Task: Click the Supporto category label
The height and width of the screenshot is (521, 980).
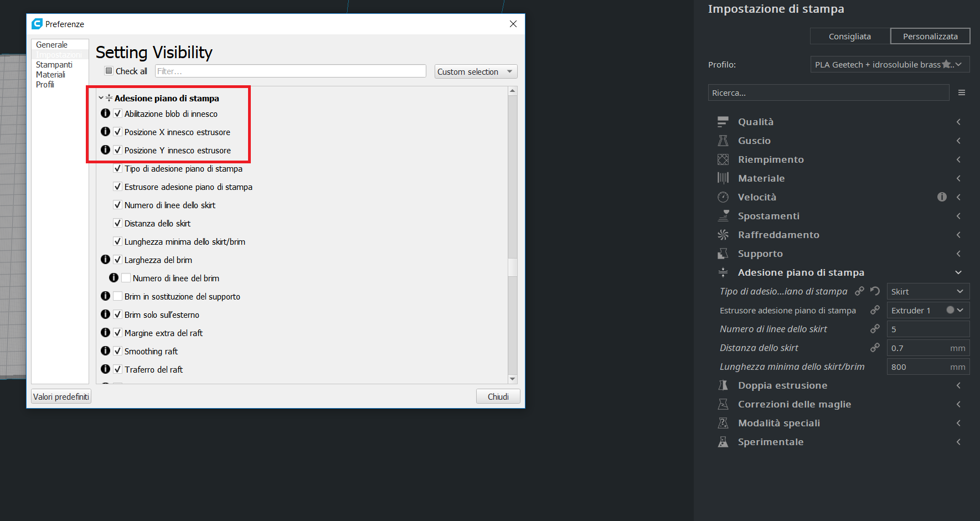Action: tap(760, 254)
